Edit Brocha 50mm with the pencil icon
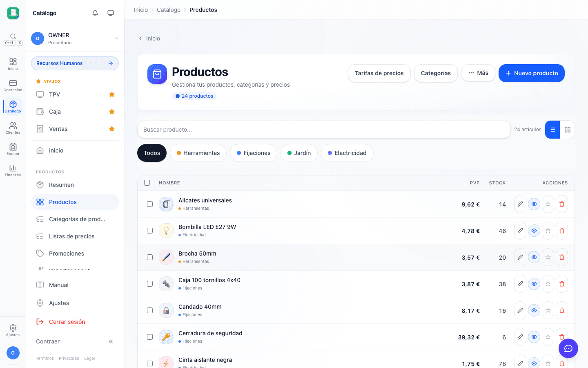The width and height of the screenshot is (588, 368). [520, 257]
